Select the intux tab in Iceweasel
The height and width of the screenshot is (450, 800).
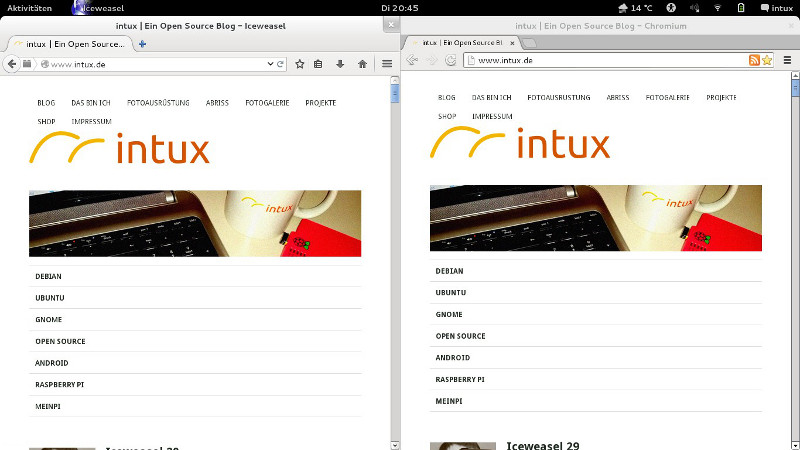coord(69,44)
